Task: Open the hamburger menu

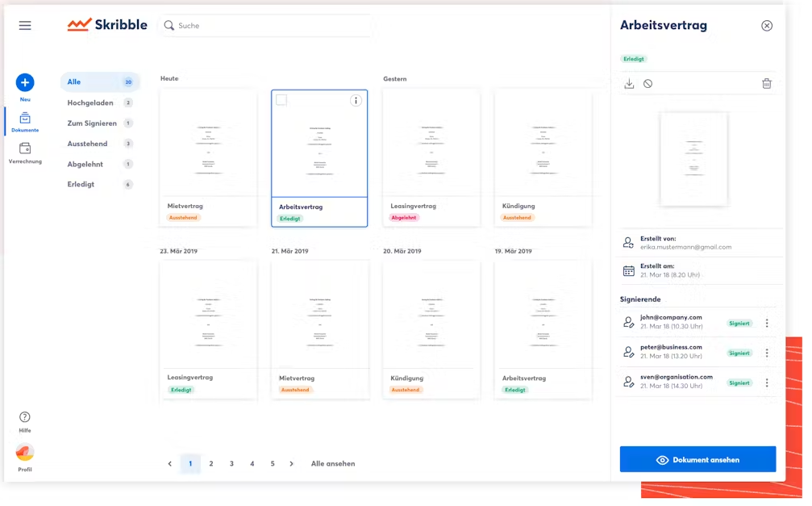Action: coord(25,26)
